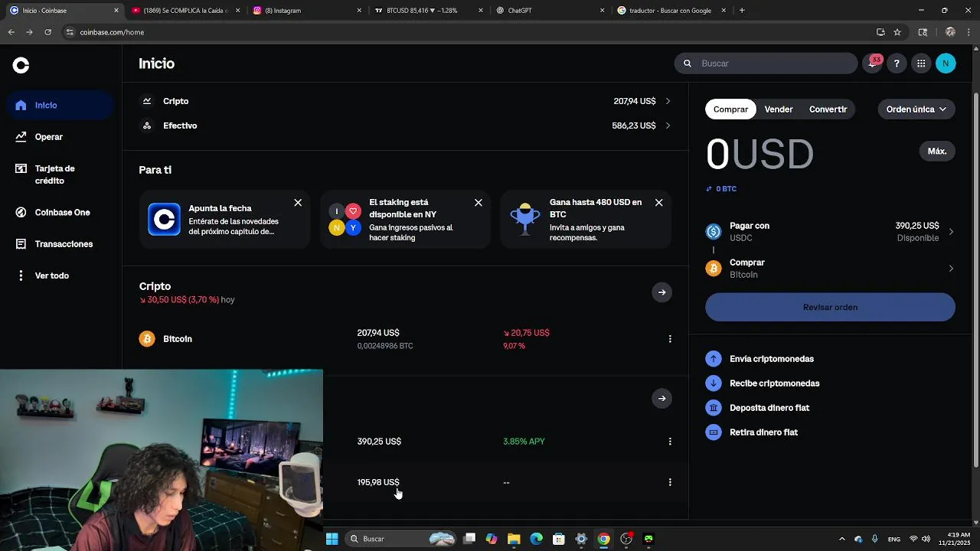Image resolution: width=980 pixels, height=551 pixels.
Task: Show hidden system tray icons chevron
Action: point(841,539)
